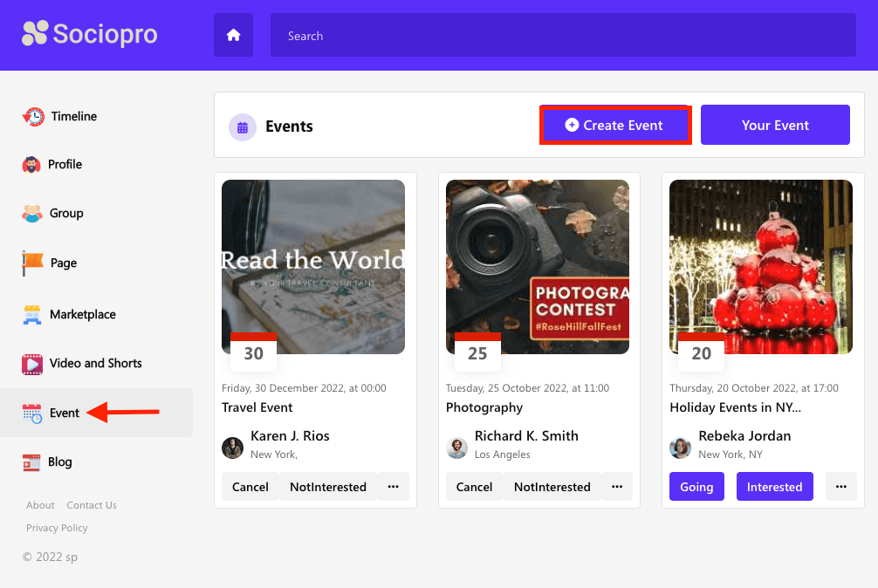Click the home icon in header
This screenshot has width=878, height=588.
click(x=233, y=35)
